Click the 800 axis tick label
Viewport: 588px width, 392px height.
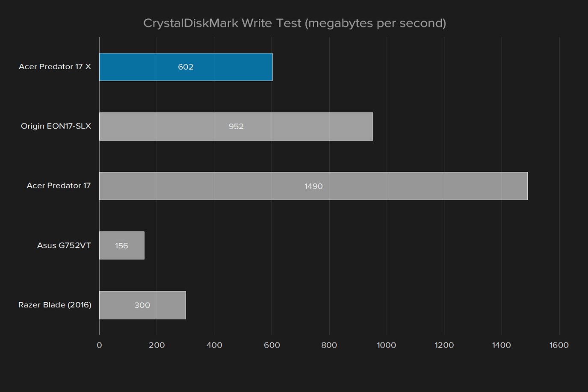click(329, 345)
